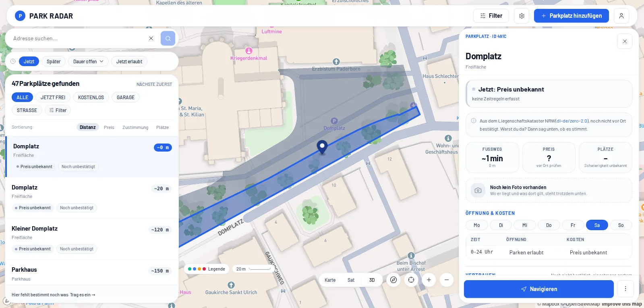This screenshot has width=644, height=308.
Task: Switch map to 3D view
Action: pos(372,280)
